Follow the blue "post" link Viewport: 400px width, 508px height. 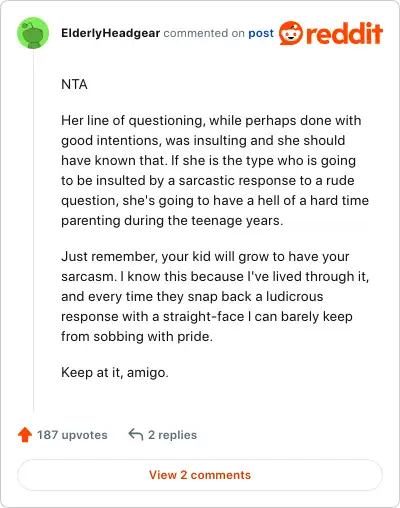[x=261, y=33]
